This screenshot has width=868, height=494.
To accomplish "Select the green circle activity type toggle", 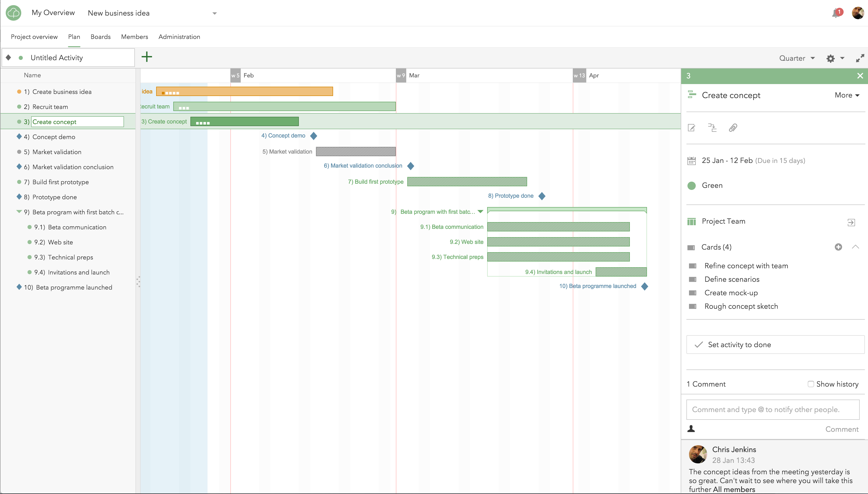I will [21, 58].
